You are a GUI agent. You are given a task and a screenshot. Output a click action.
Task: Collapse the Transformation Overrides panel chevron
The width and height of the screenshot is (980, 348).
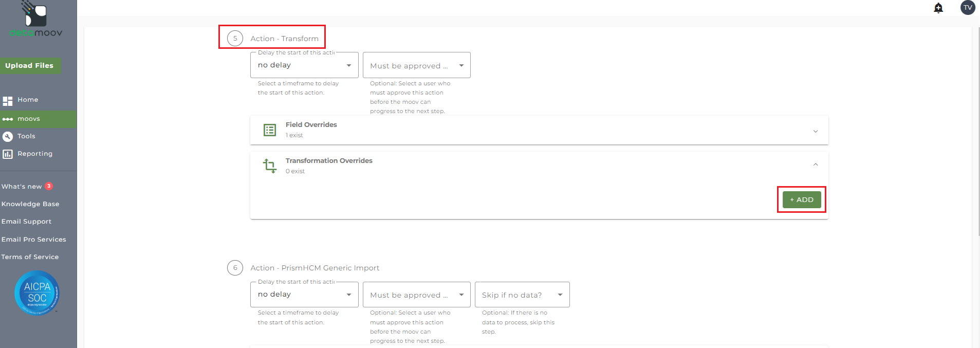[816, 164]
